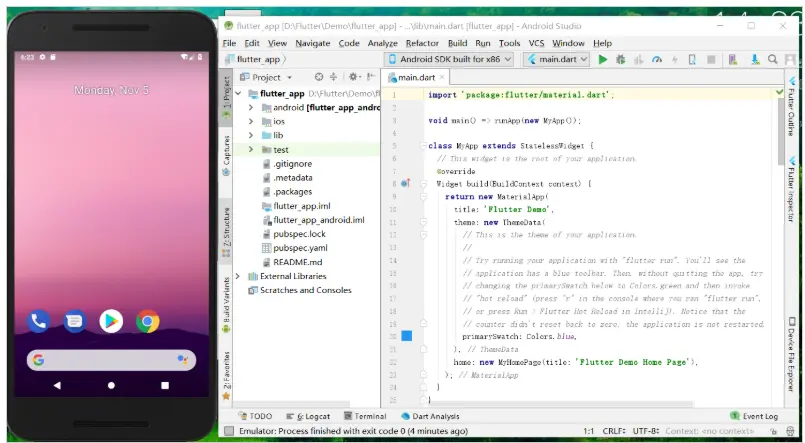Collapse the flutter_app root tree node
The width and height of the screenshot is (805, 443).
pyautogui.click(x=238, y=93)
